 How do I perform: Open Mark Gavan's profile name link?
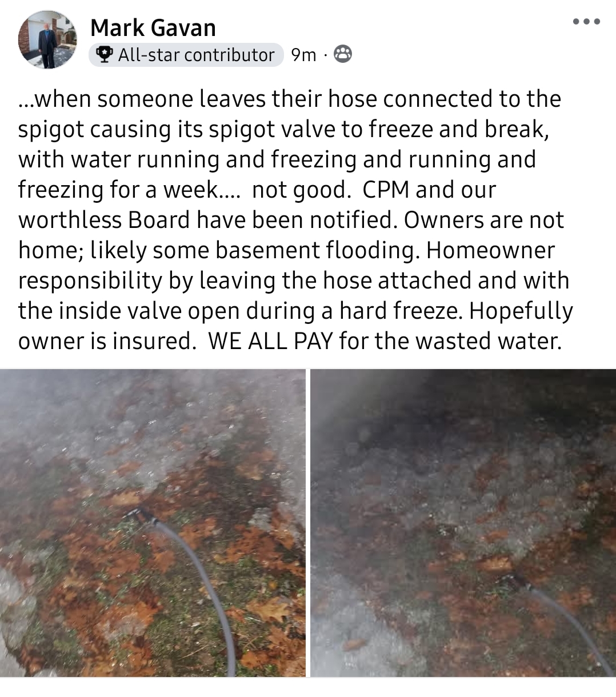pyautogui.click(x=153, y=27)
